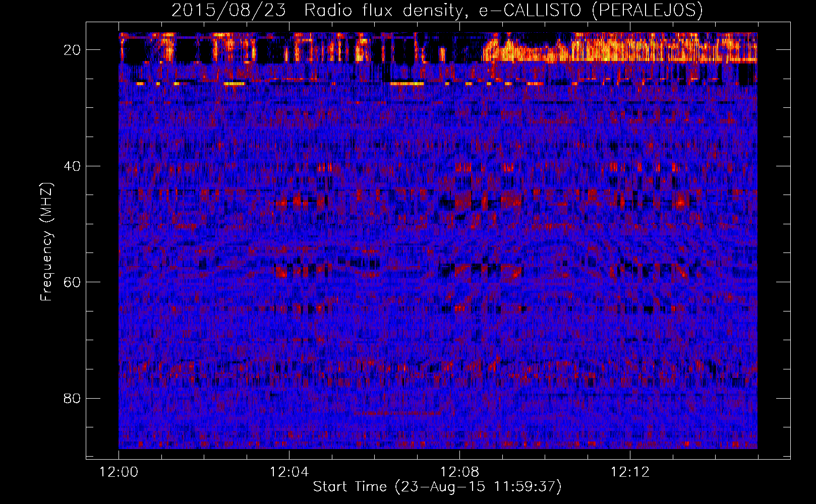816x504 pixels.
Task: Click the 'Start Time (23-Aug-15 11:59:37)' label
Action: click(x=437, y=487)
